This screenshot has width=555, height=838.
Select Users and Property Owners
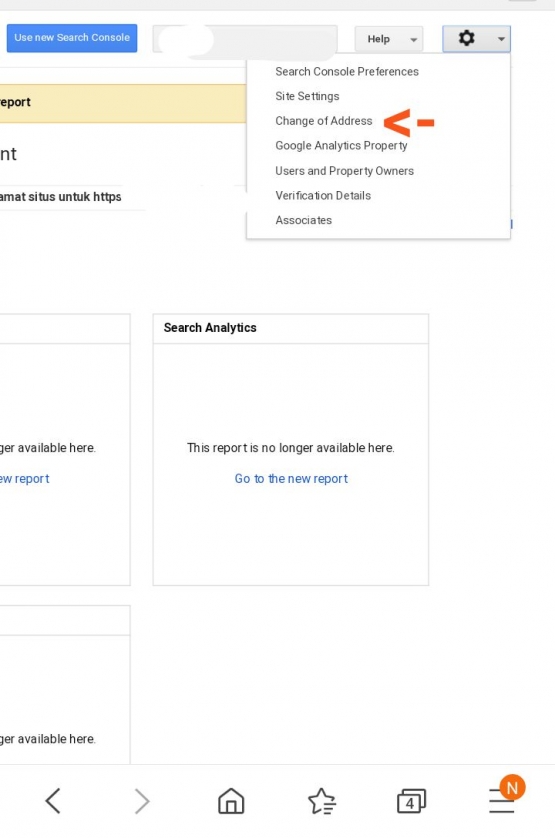point(344,170)
